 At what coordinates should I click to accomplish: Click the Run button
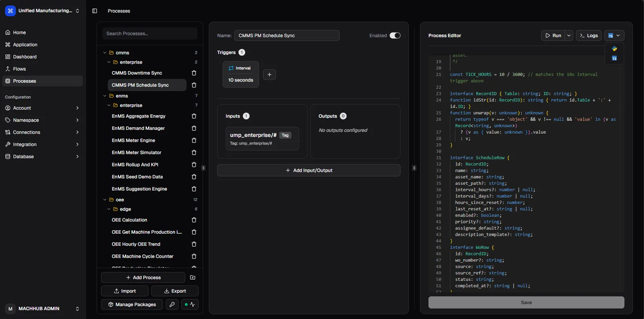point(553,35)
